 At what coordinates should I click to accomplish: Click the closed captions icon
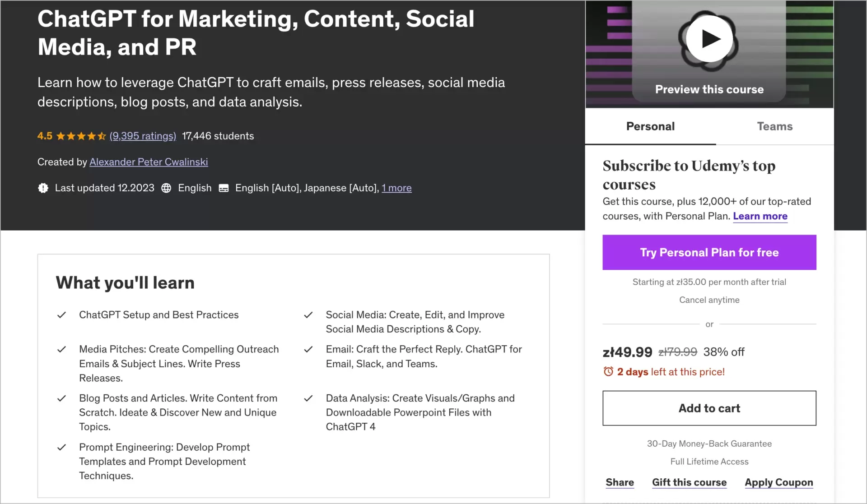point(224,188)
